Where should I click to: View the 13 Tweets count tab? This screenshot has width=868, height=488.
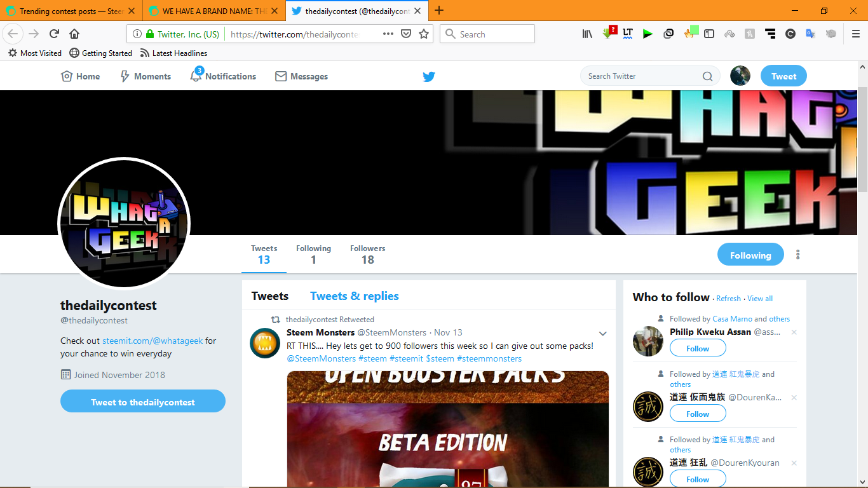point(264,255)
